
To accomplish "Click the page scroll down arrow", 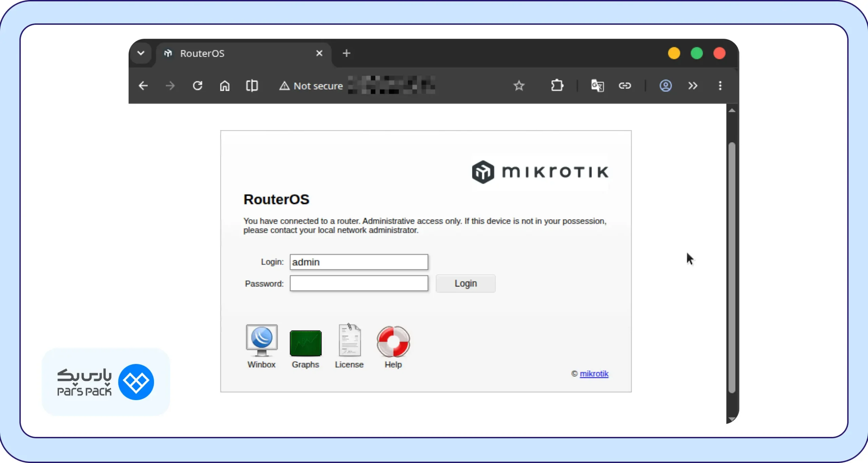I will pyautogui.click(x=732, y=419).
